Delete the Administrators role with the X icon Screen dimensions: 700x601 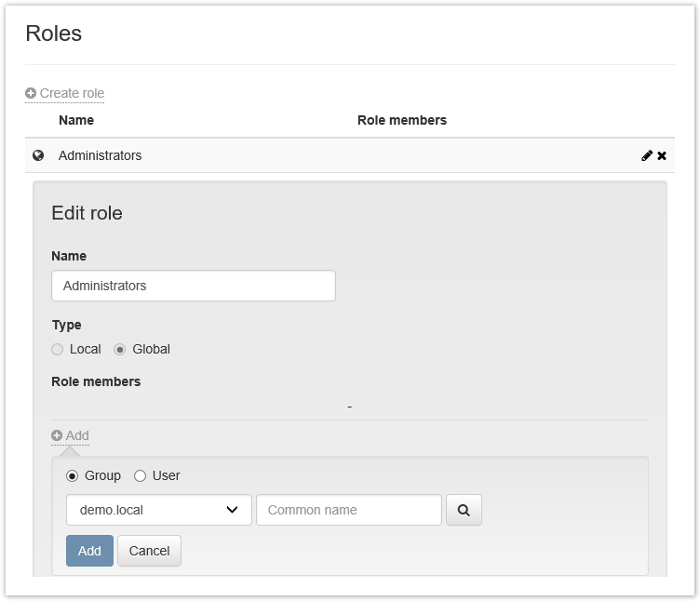pos(662,156)
